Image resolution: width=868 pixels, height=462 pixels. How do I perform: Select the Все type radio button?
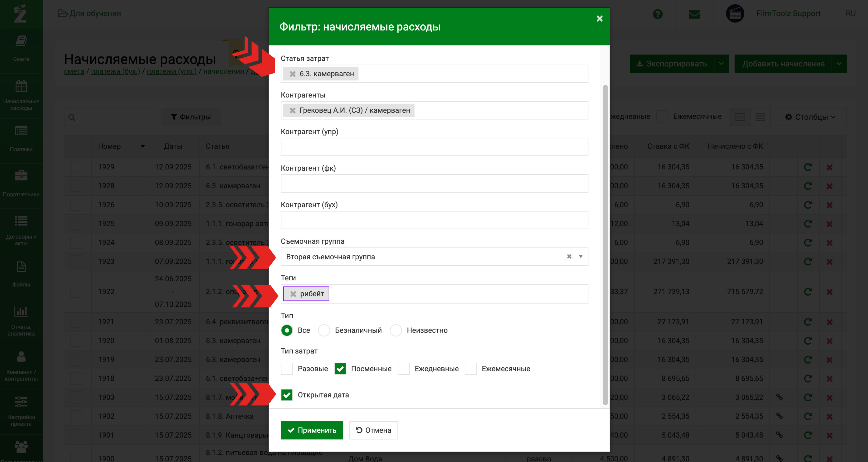click(287, 330)
